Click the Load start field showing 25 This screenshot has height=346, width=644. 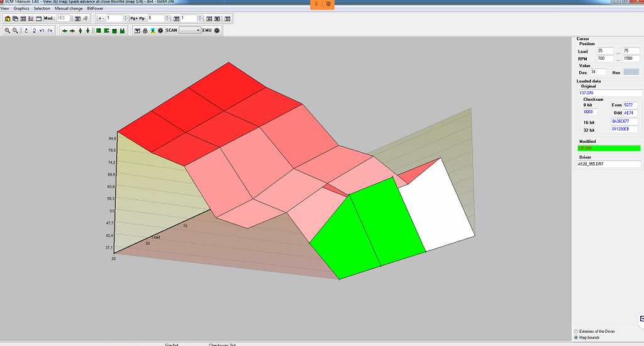click(605, 51)
